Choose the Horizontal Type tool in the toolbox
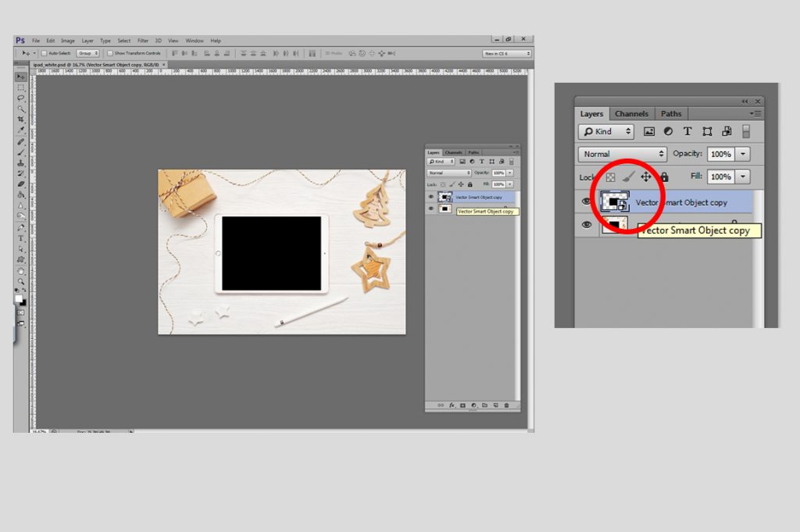The width and height of the screenshot is (800, 532). 21,238
